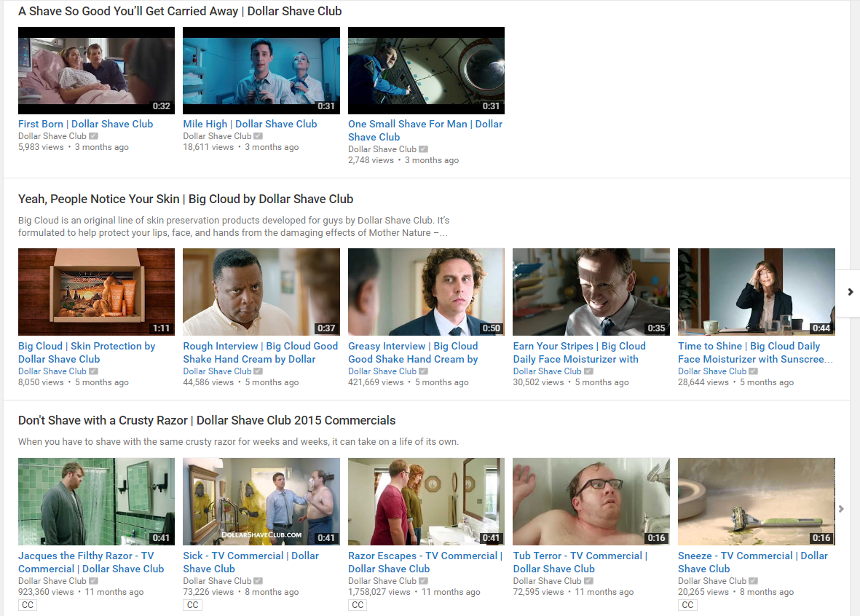The width and height of the screenshot is (860, 616).
Task: Open Time to Shine video thumbnail
Action: coord(757,292)
